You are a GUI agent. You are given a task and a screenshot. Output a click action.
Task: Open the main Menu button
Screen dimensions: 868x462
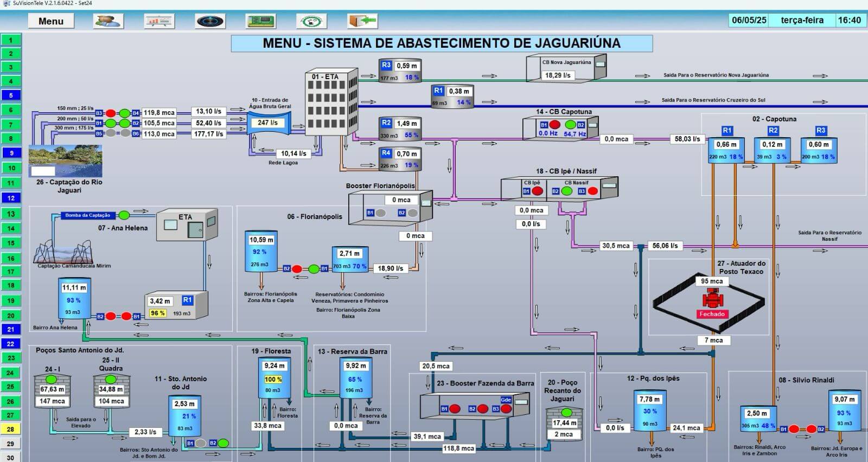[51, 21]
